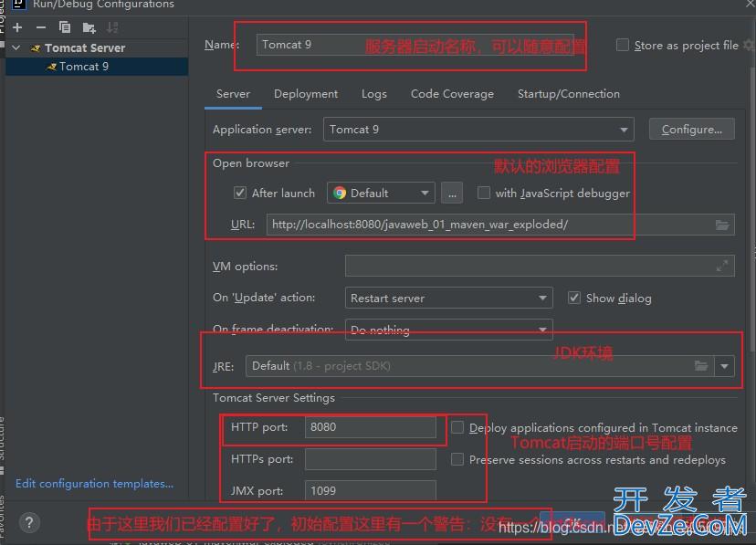
Task: Switch to the Logs tab
Action: coord(374,94)
